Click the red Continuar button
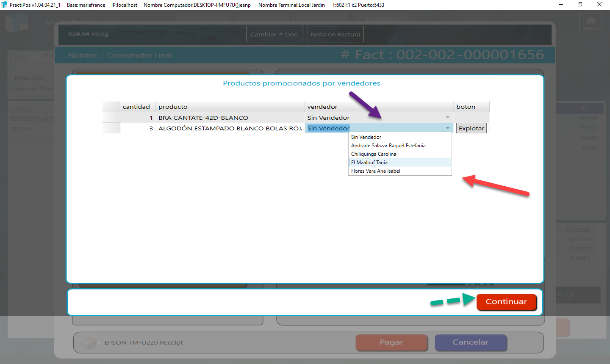Viewport: 610px width, 364px height. 506,302
